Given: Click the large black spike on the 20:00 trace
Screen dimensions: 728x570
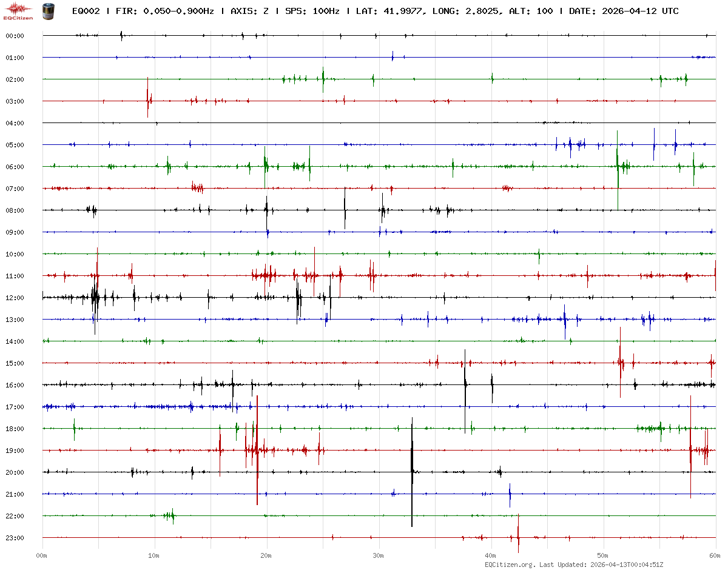Looking at the screenshot, I should click(x=412, y=471).
